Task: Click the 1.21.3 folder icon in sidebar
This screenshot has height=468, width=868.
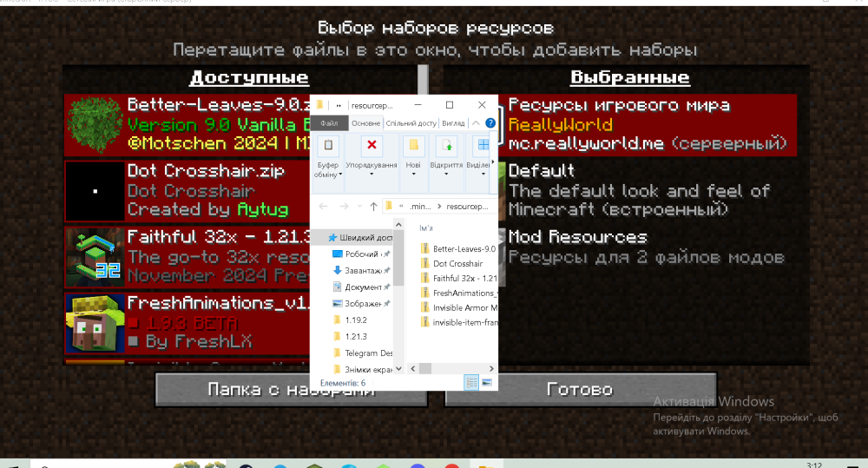Action: [337, 336]
